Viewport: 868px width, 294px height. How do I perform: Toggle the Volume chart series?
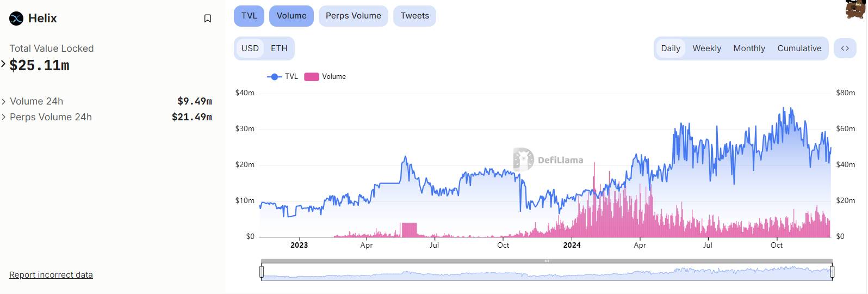click(x=291, y=16)
